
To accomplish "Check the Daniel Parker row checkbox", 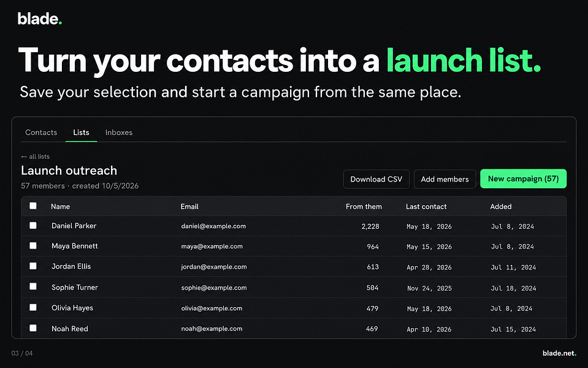I will (x=33, y=225).
